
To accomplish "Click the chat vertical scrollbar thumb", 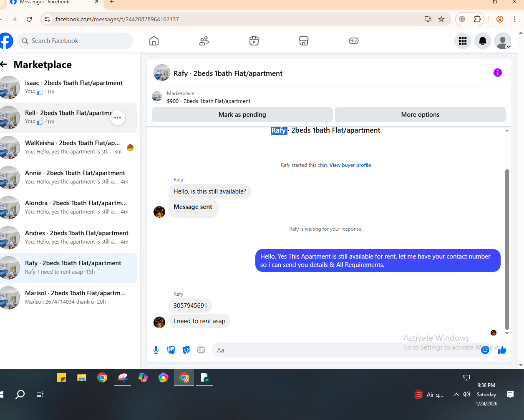I will pyautogui.click(x=507, y=249).
